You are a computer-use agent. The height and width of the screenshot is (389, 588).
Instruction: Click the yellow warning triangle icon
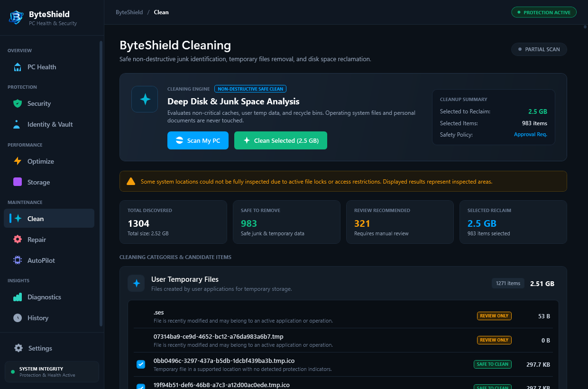(131, 181)
